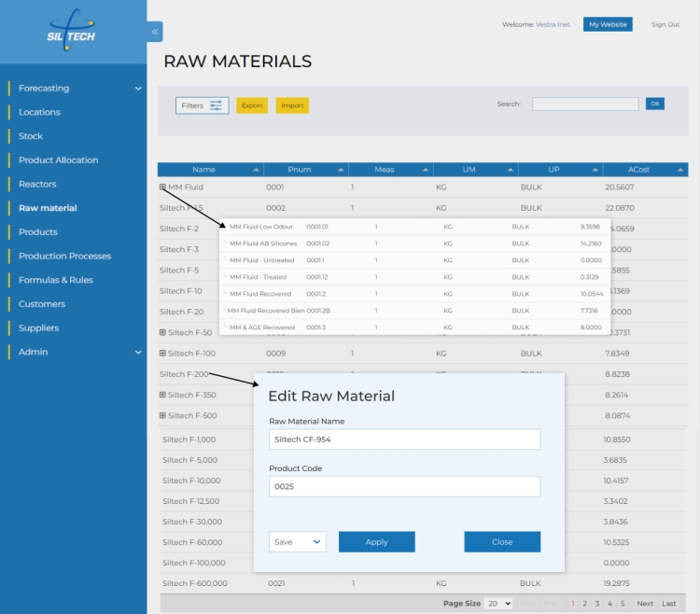Select MM Fluid Recovered sub-row

click(414, 294)
